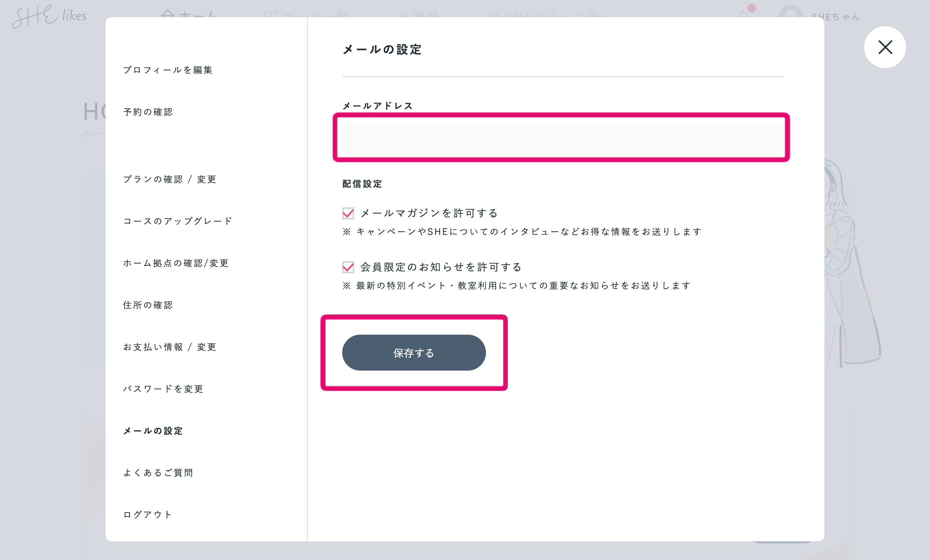
Task: Click the SHE likes logo
Action: click(49, 16)
